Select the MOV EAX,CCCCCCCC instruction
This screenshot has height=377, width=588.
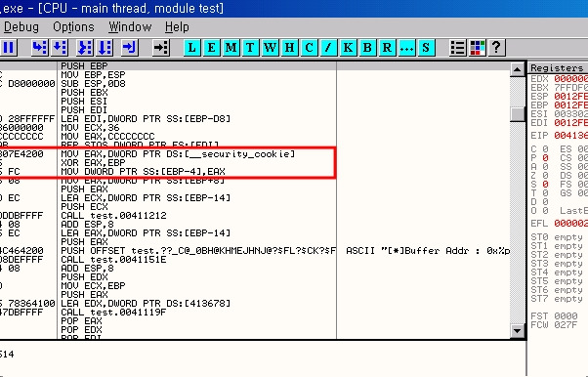107,137
